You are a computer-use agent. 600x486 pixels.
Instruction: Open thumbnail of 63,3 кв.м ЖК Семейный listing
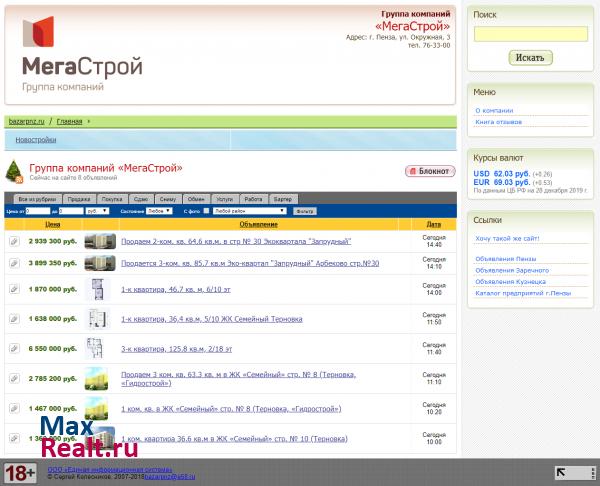pos(96,378)
